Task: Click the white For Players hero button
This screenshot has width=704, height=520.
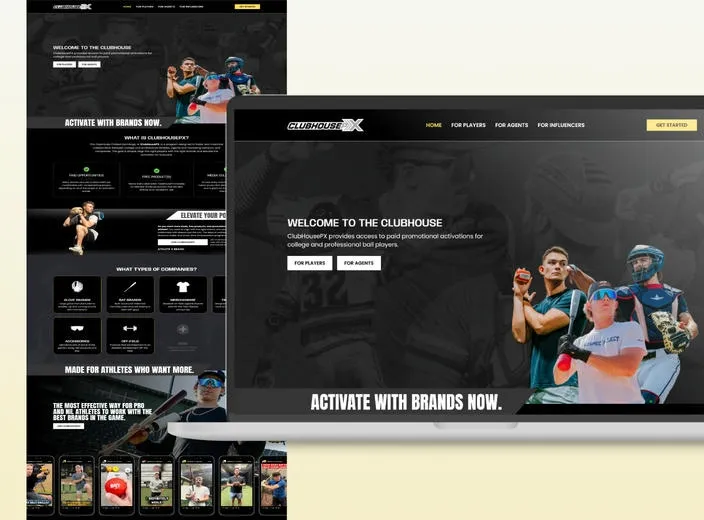Action: (x=309, y=263)
